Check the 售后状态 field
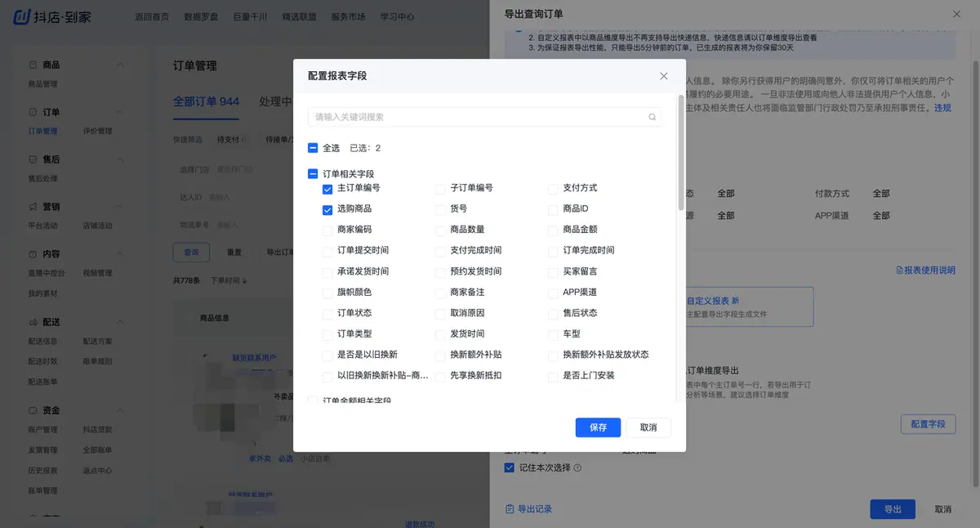Image resolution: width=980 pixels, height=528 pixels. pyautogui.click(x=554, y=313)
